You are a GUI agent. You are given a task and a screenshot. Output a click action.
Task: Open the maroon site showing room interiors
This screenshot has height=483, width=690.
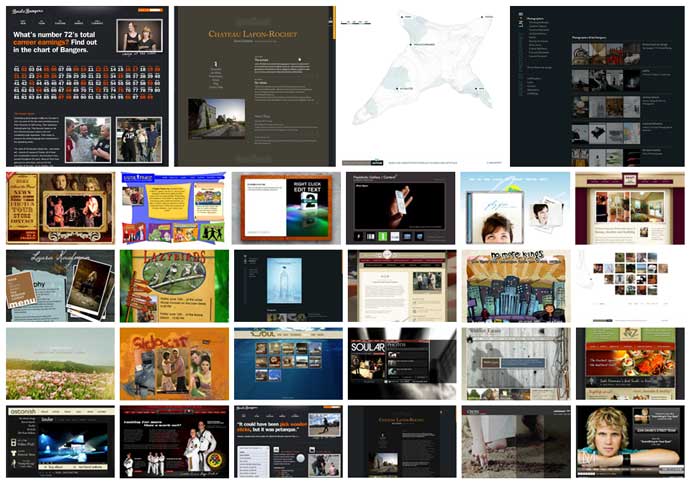click(x=630, y=208)
